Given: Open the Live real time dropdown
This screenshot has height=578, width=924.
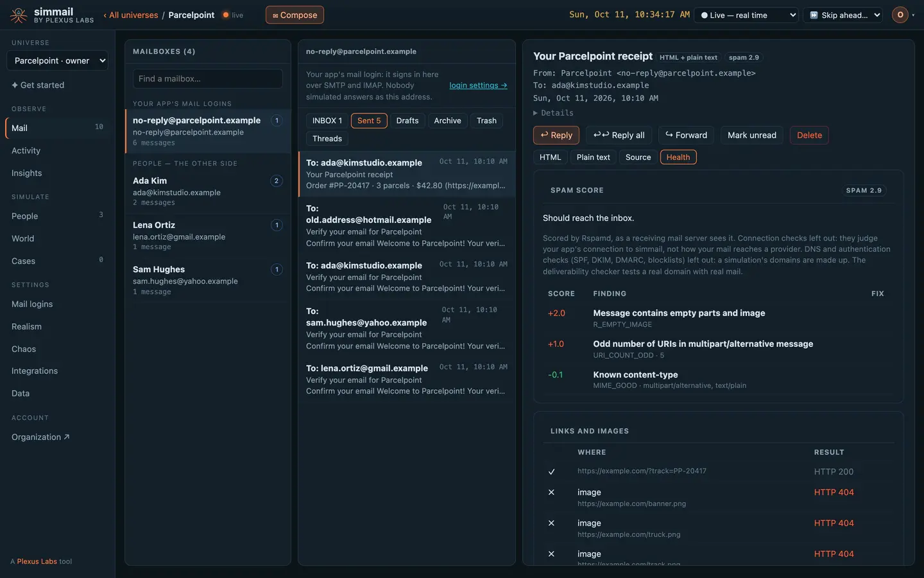Looking at the screenshot, I should coord(748,15).
